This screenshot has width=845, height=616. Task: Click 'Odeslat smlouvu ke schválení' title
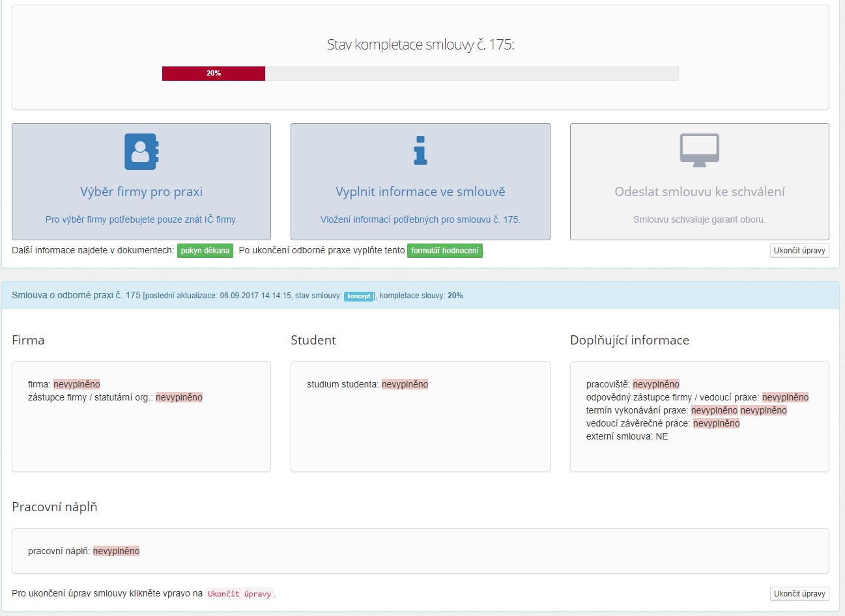pos(700,191)
